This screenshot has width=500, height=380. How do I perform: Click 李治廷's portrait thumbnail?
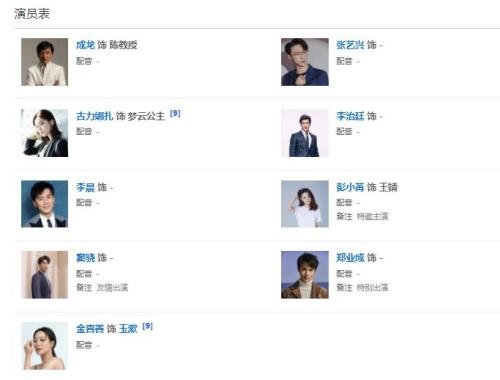tap(305, 133)
